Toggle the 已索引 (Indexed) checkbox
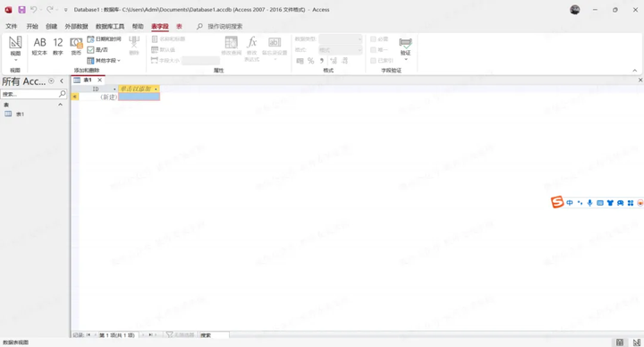The image size is (644, 347). (x=373, y=60)
